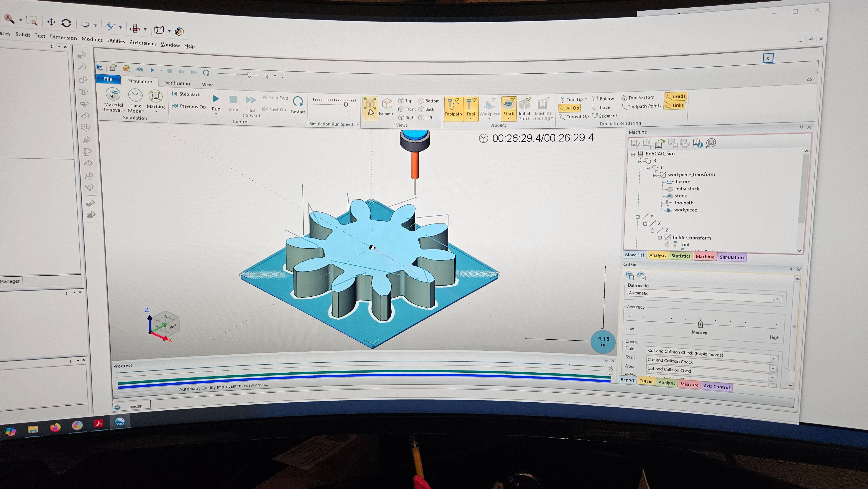This screenshot has width=868, height=489.
Task: Switch to Isometric view
Action: coord(388,107)
